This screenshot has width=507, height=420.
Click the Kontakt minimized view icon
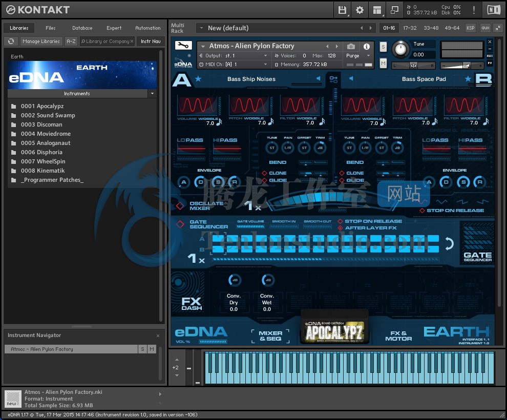click(x=394, y=10)
